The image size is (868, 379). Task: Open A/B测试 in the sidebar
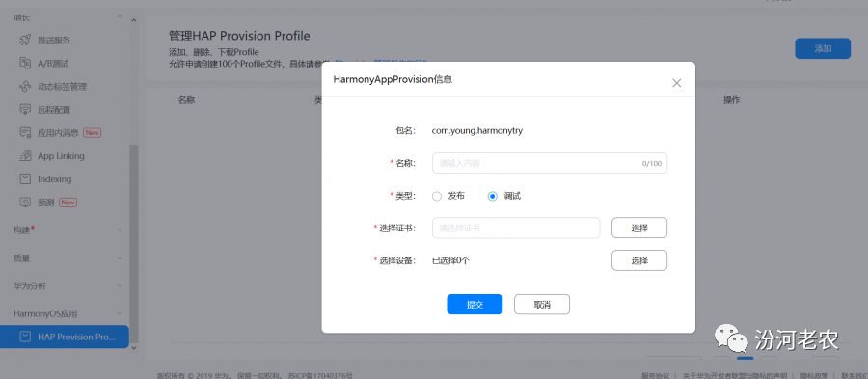[x=53, y=63]
